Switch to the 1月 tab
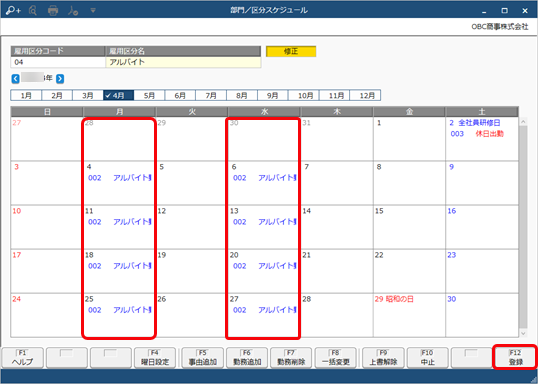The height and width of the screenshot is (384, 538). pyautogui.click(x=26, y=95)
